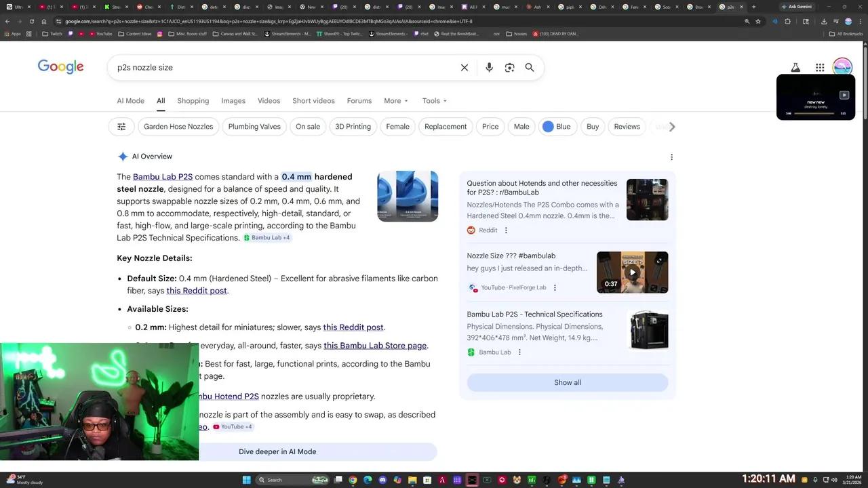Click the magnifier search submit icon
868x488 pixels.
(530, 68)
